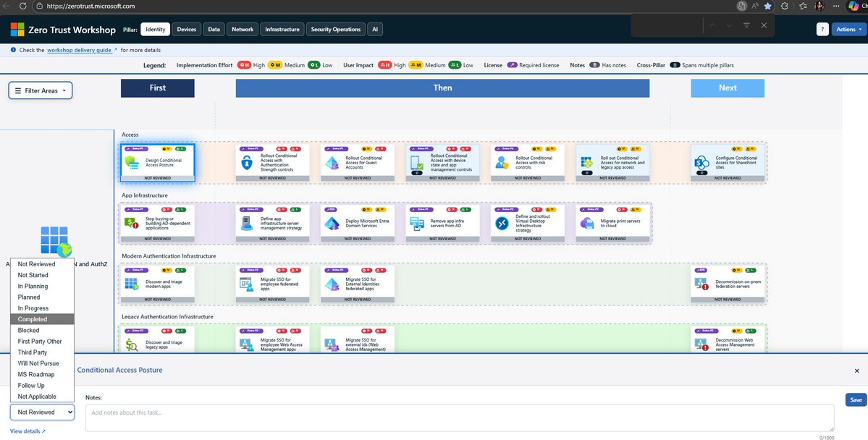This screenshot has height=440, width=868.
Task: Click the Migrate SSO External Identities icon
Action: [x=332, y=284]
